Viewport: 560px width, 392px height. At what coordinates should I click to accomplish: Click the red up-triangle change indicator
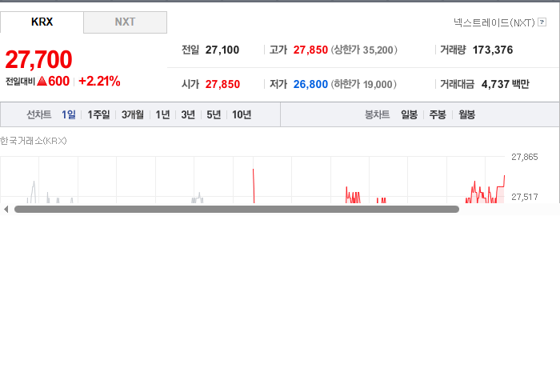(42, 81)
